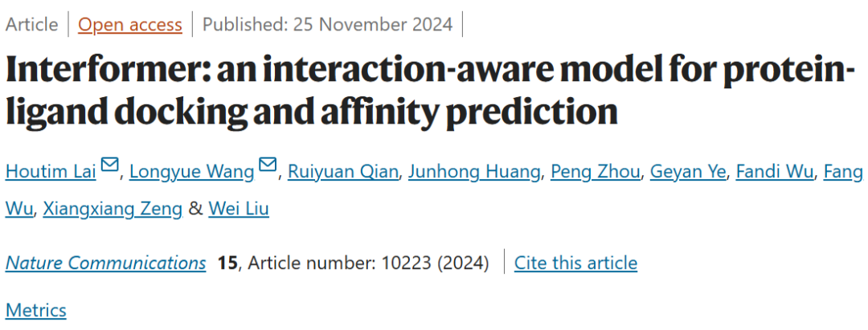This screenshot has width=868, height=330.
Task: Click author name Ruiyuan Qian
Action: 344,171
